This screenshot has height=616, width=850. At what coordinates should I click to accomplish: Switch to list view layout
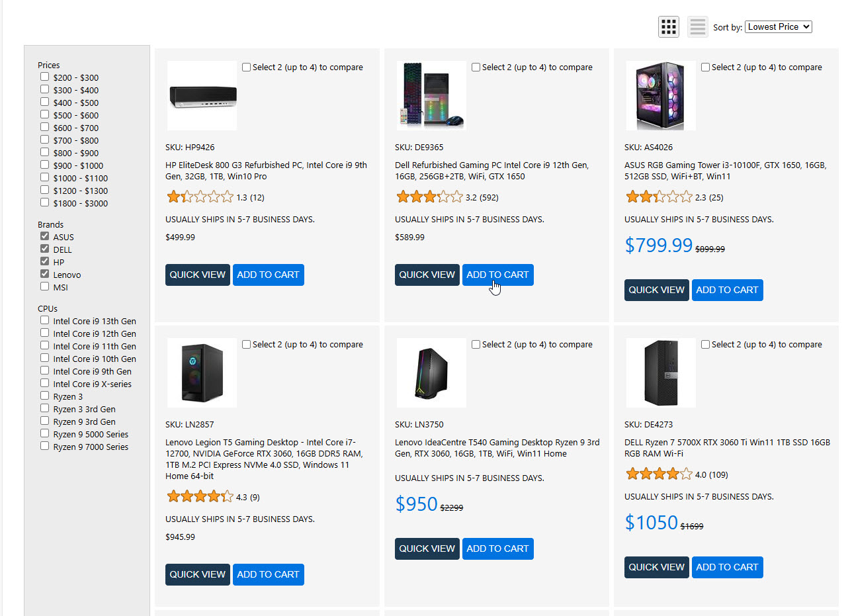(x=698, y=27)
